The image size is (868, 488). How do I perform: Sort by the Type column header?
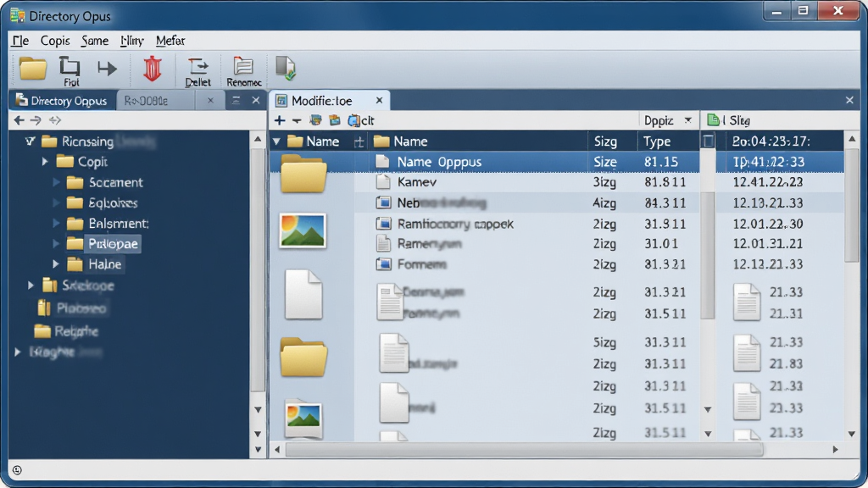point(657,141)
